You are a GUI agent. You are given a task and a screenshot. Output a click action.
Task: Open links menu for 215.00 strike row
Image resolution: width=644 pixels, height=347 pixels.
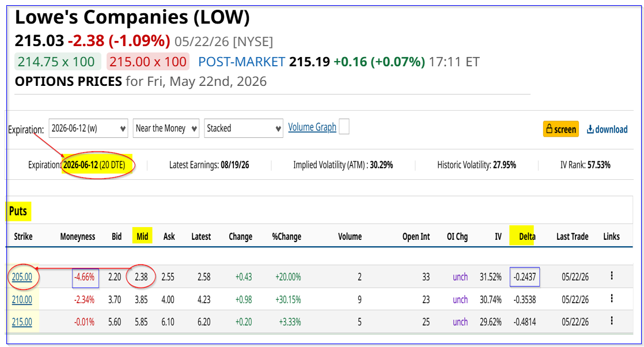tap(612, 320)
